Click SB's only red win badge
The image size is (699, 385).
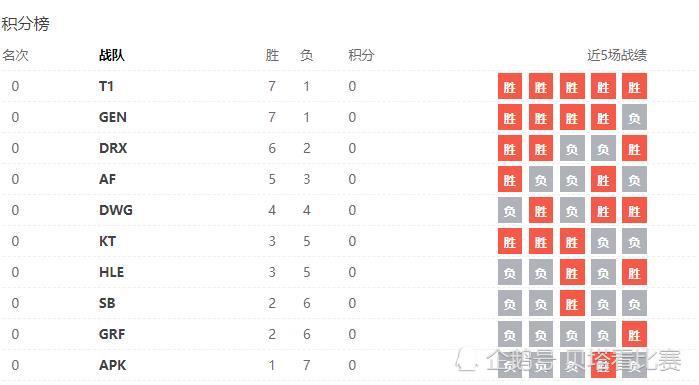point(572,303)
